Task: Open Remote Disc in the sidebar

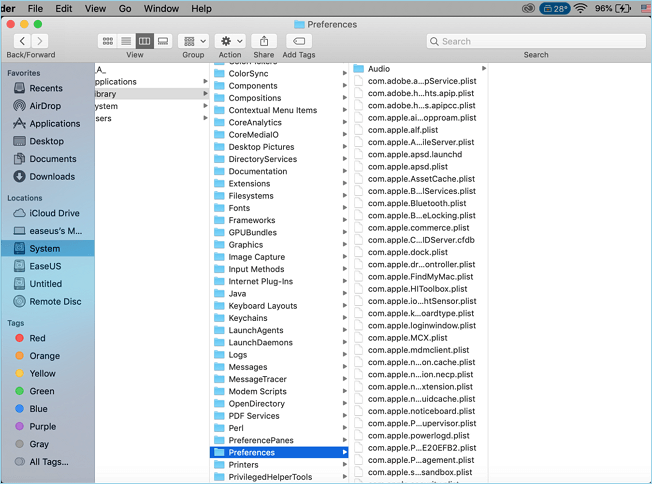Action: point(55,301)
